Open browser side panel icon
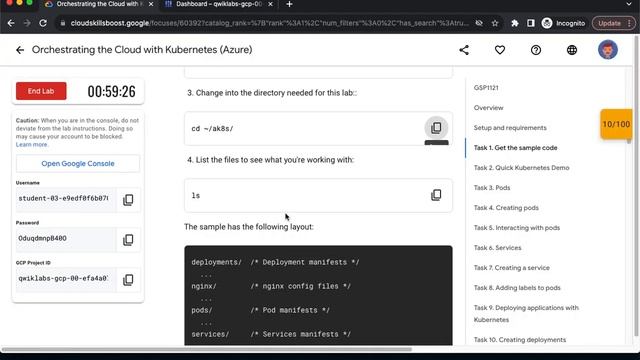Viewport: 640px width, 360px height. (531, 23)
